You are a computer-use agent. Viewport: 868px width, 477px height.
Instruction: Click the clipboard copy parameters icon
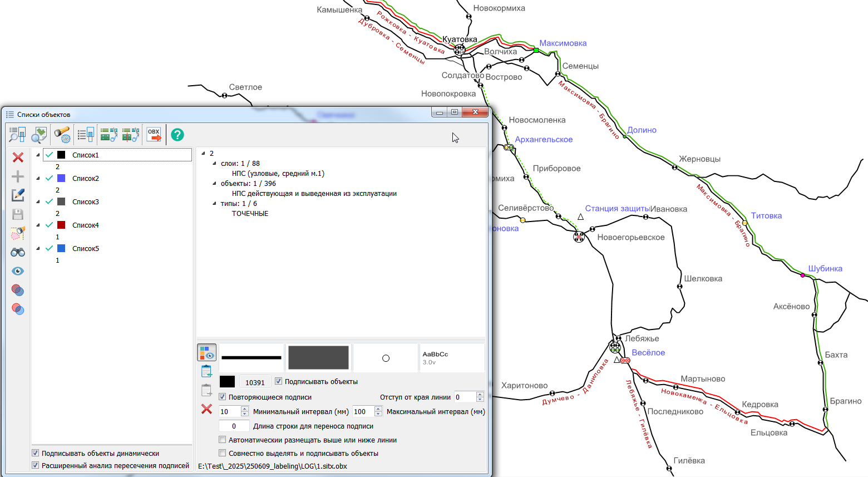[x=206, y=371]
